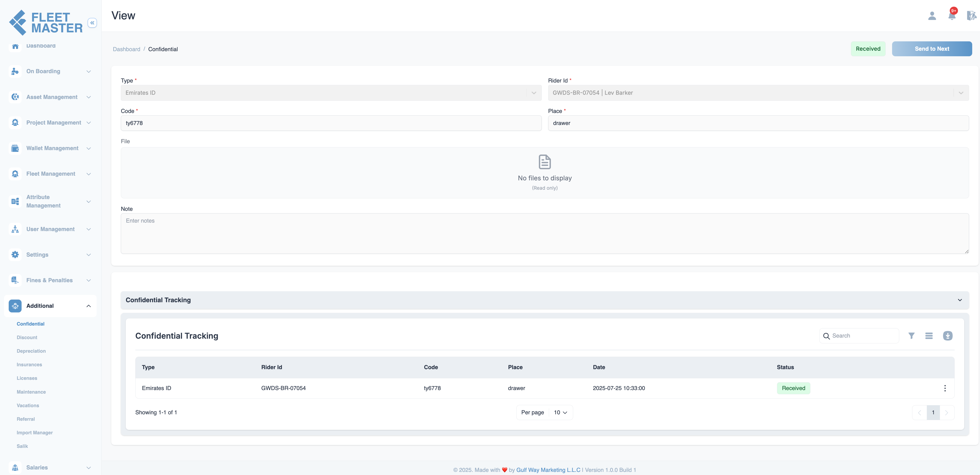This screenshot has width=980, height=475.
Task: Open the Maintenance submenu item
Action: 31,392
